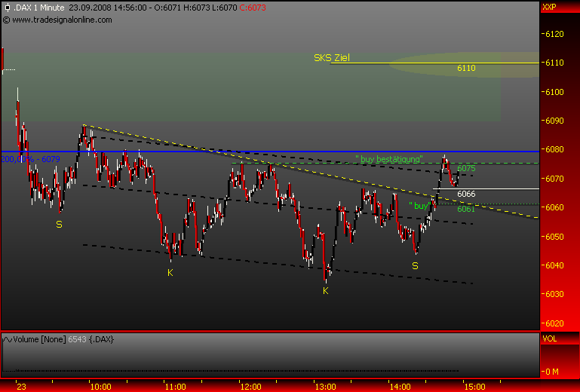This screenshot has width=580, height=392.
Task: Click the 14:00 time axis label
Action: point(400,387)
